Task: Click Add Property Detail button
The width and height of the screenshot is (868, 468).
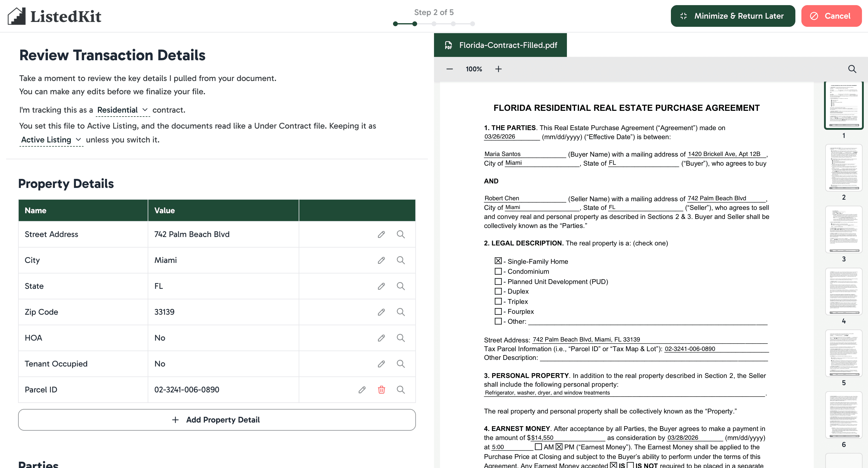Action: [217, 420]
